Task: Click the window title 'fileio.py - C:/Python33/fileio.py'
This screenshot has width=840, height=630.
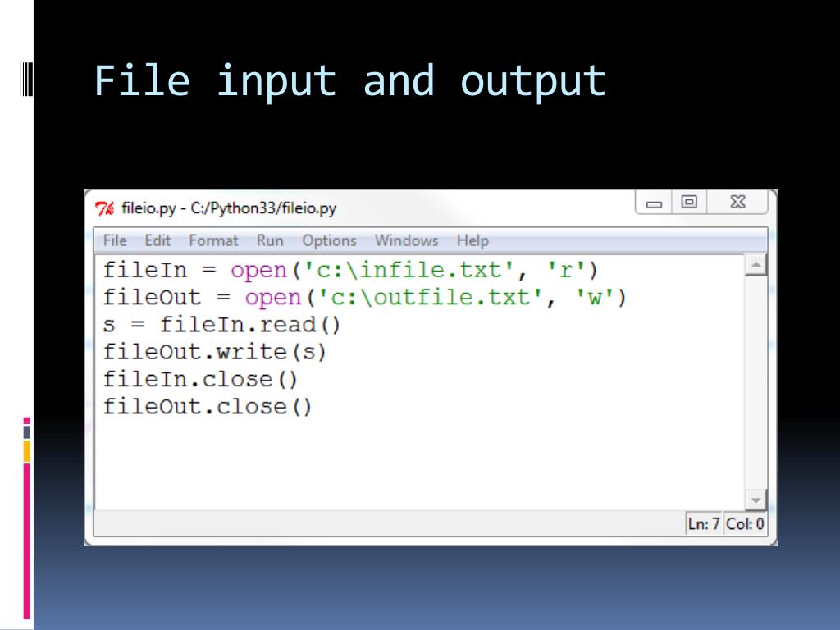Action: point(229,208)
